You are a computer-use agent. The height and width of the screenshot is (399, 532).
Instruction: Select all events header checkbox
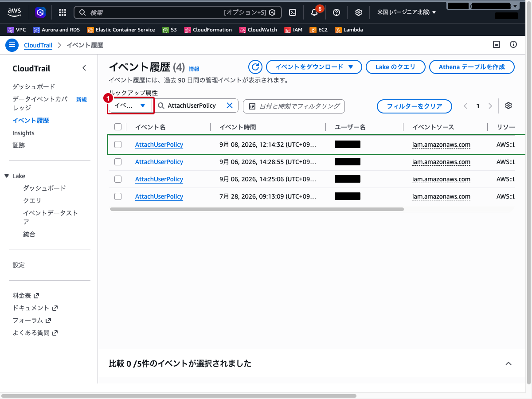(x=118, y=127)
